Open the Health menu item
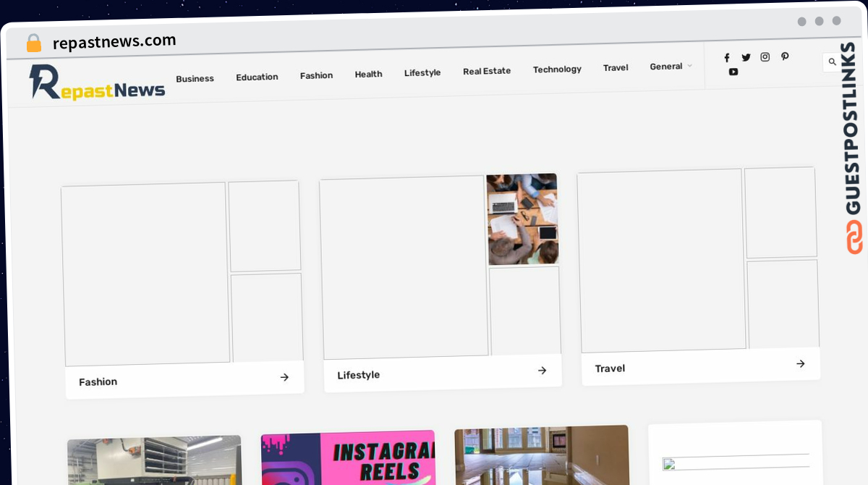Image resolution: width=868 pixels, height=485 pixels. pyautogui.click(x=368, y=74)
